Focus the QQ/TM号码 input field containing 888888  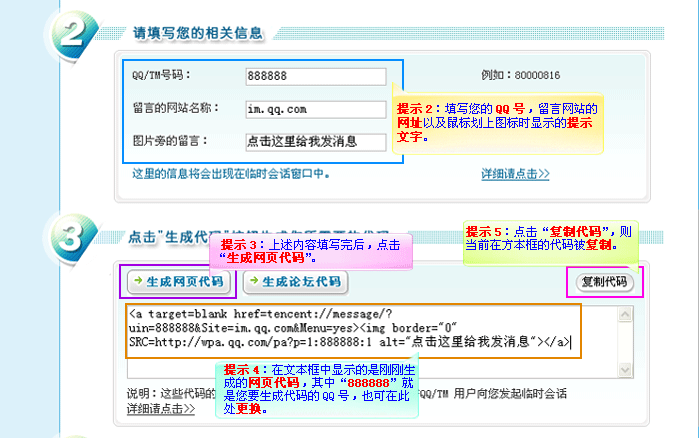(315, 77)
